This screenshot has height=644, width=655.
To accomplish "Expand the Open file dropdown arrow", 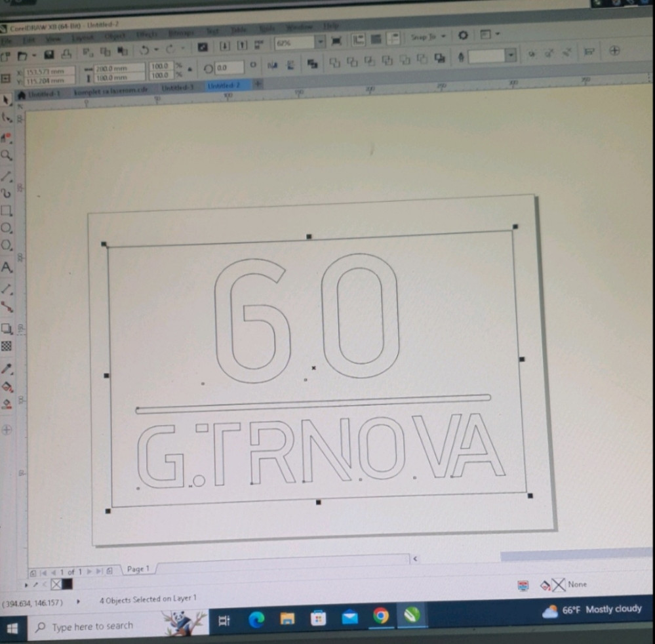I will pos(34,55).
